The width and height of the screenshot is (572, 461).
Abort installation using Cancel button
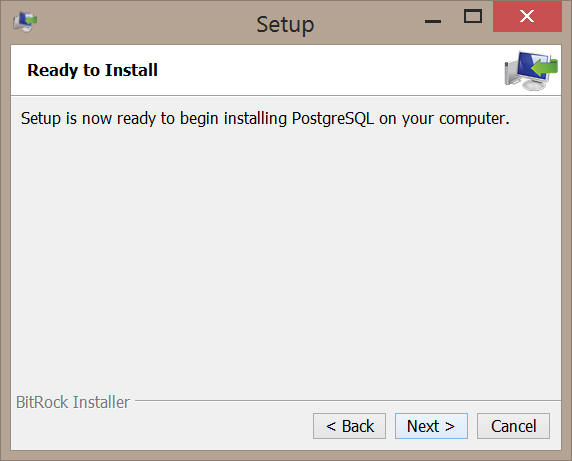point(513,426)
